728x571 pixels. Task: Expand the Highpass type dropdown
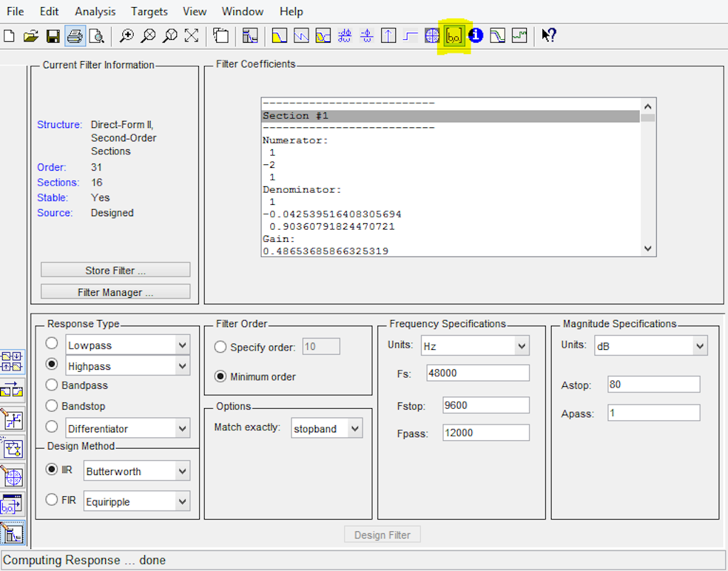click(183, 366)
